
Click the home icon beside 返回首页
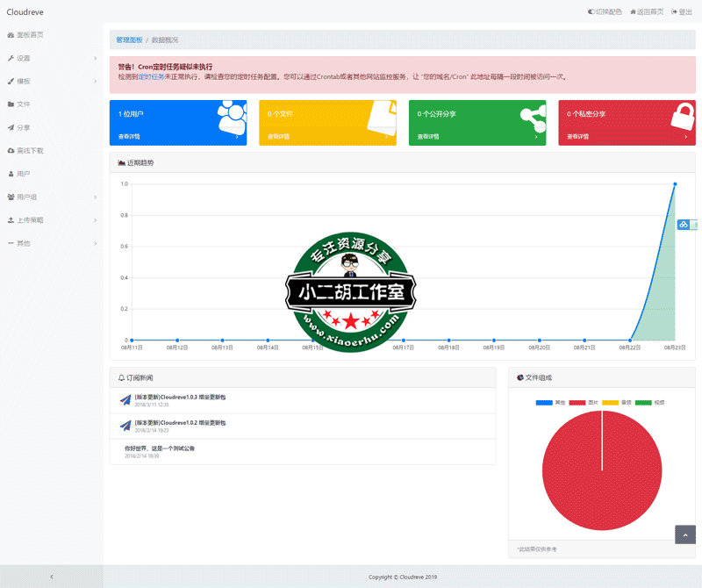[x=633, y=11]
